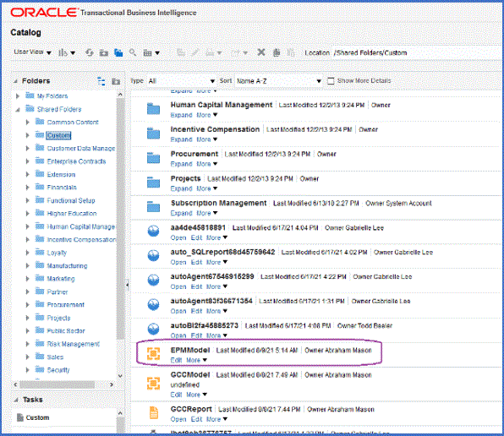Click the Incentive Compensation folder icon in the list
Viewport: 504px width, 436px height.
153,134
